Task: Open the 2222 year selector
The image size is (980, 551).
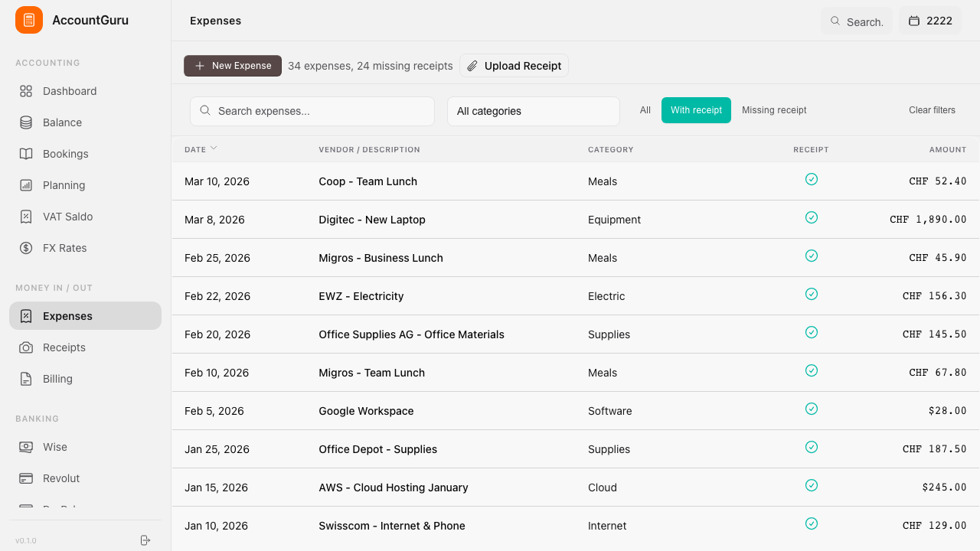Action: (930, 21)
